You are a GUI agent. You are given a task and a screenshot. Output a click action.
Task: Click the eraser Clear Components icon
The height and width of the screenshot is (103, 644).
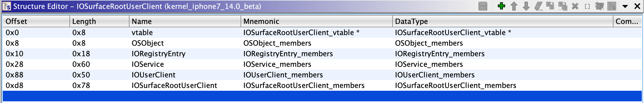[538, 6]
